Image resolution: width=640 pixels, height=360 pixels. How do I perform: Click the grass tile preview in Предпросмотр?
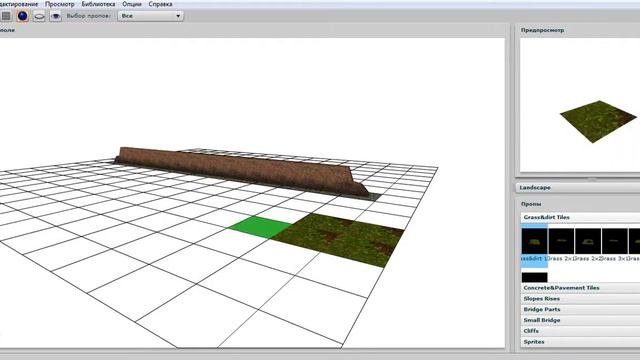point(598,121)
